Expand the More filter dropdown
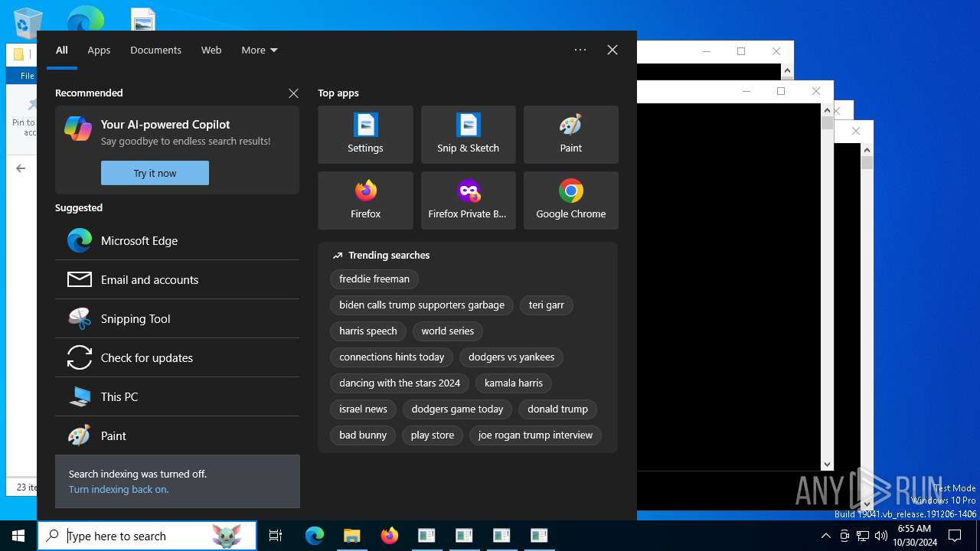Viewport: 980px width, 551px height. pyautogui.click(x=260, y=50)
